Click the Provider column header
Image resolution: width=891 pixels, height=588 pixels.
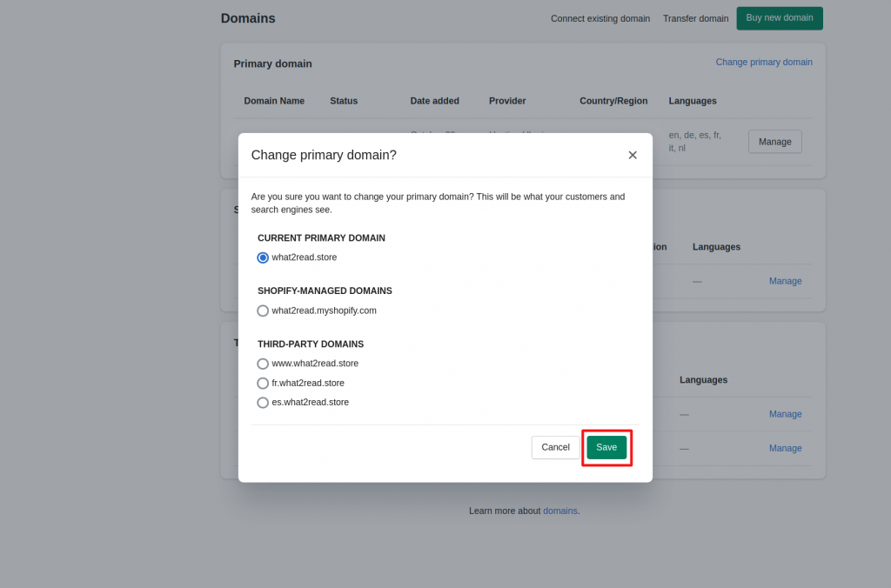[x=507, y=101]
